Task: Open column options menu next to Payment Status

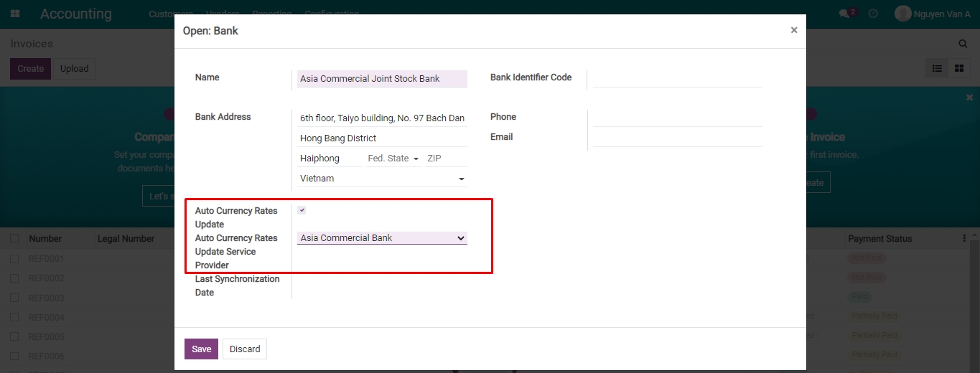Action: [x=964, y=238]
